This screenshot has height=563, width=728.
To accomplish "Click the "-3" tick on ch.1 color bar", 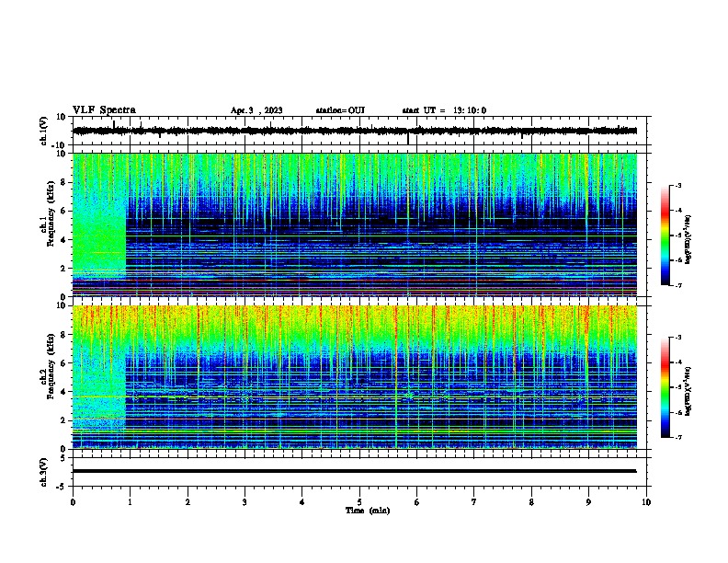I will 678,185.
